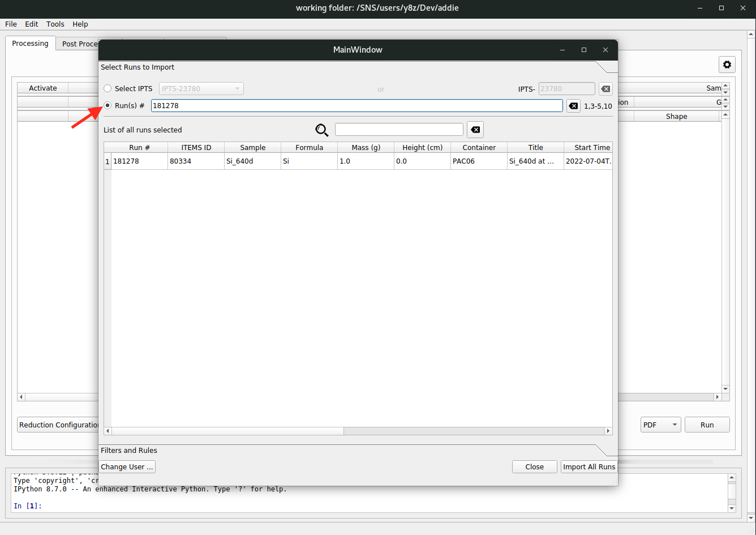Image resolution: width=756 pixels, height=535 pixels.
Task: Select the run 181278 table cell
Action: [x=139, y=161]
